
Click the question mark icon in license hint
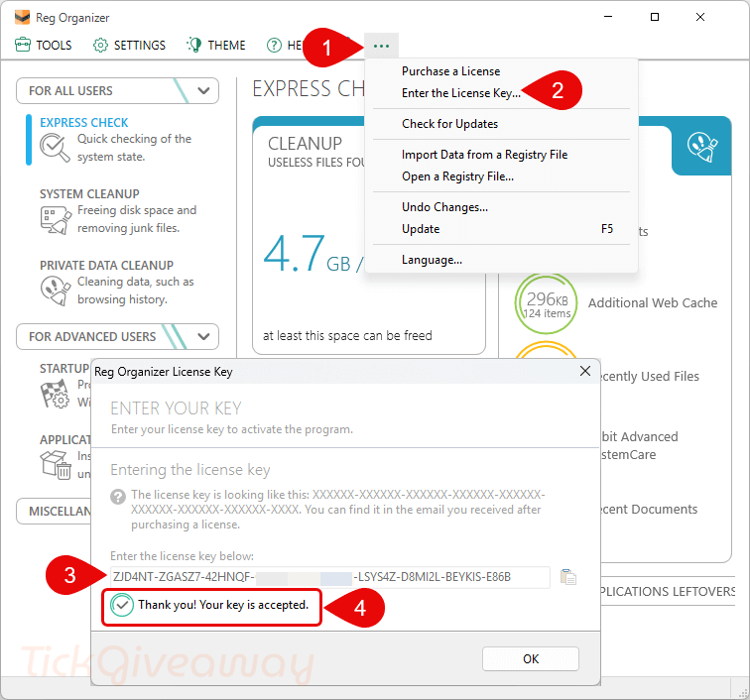(x=118, y=497)
